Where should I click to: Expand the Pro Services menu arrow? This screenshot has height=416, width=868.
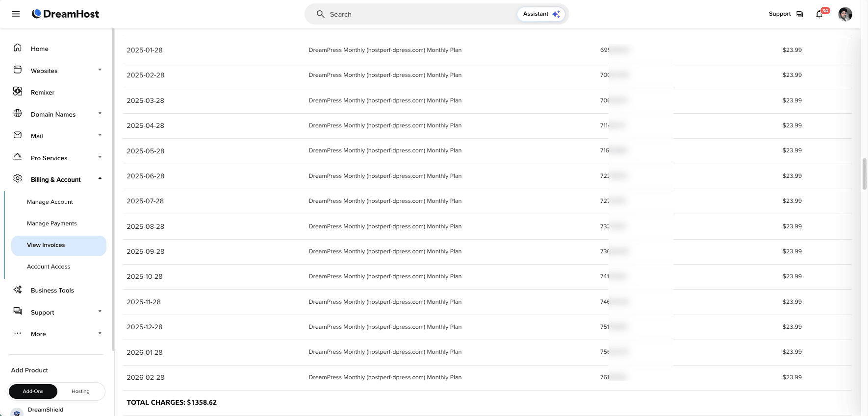coord(100,157)
